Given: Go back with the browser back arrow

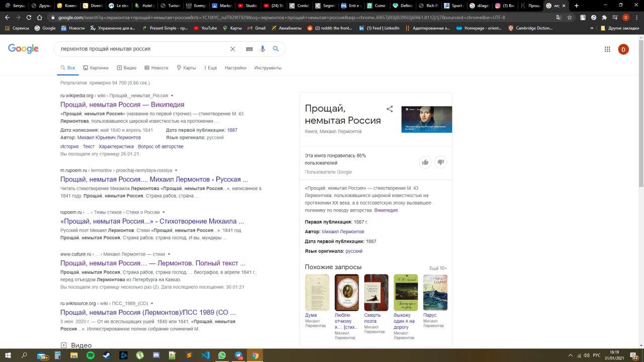Looking at the screenshot, I should pos(7,17).
